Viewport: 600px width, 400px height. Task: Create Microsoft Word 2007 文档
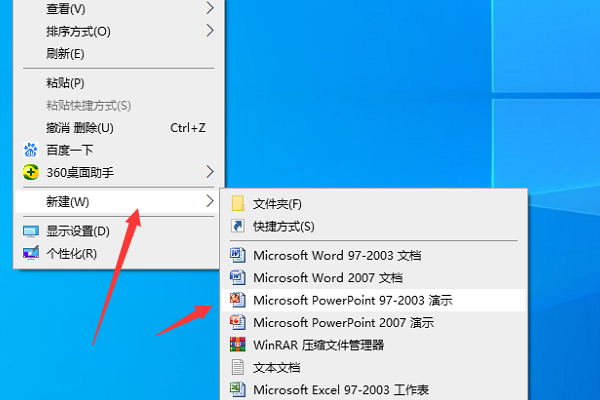click(373, 278)
